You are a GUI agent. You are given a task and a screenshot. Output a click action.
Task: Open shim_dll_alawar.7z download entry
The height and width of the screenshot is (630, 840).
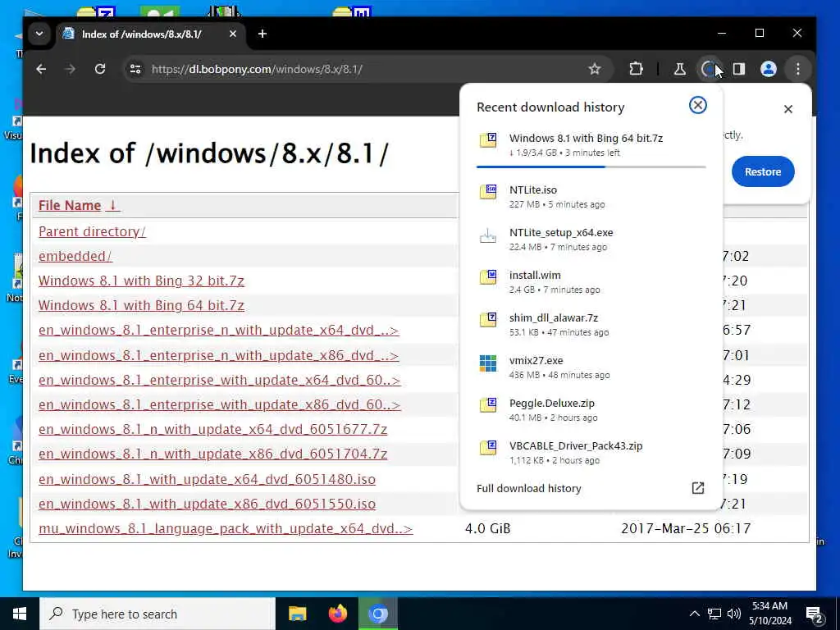point(591,325)
